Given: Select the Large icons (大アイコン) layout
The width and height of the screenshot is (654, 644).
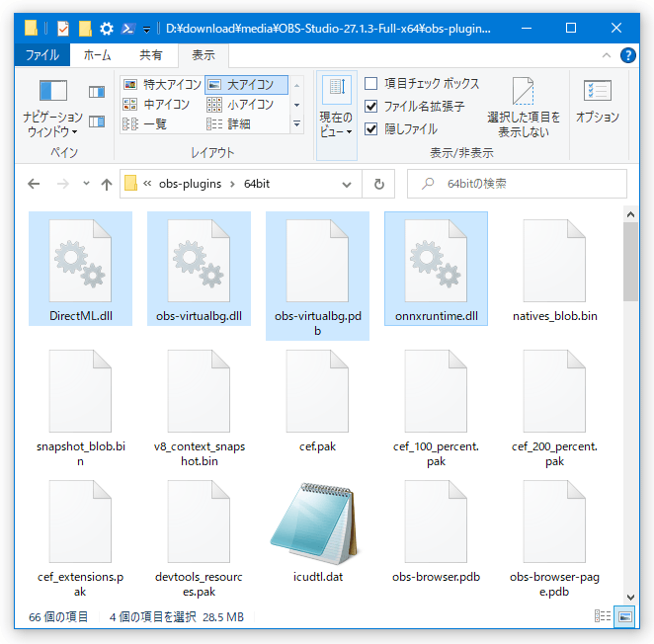Looking at the screenshot, I should [246, 85].
